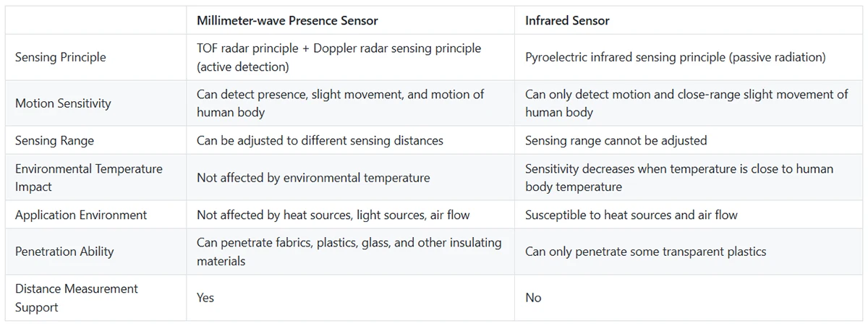This screenshot has width=868, height=326.
Task: Click 'Can be adjusted to different sensing distances'
Action: (x=320, y=140)
